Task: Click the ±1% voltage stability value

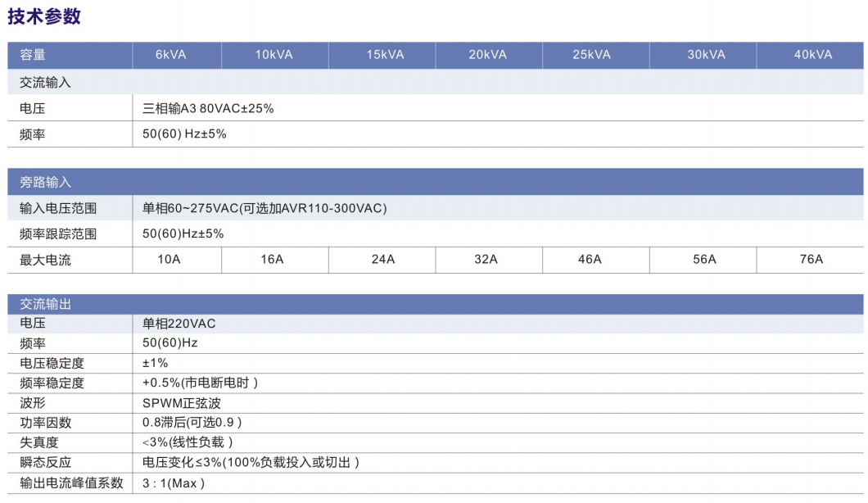Action: [155, 363]
